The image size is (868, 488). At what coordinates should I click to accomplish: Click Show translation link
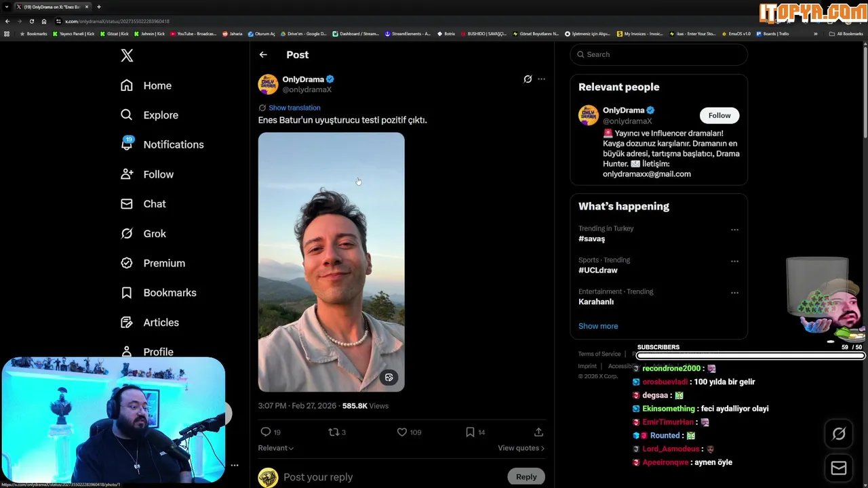pyautogui.click(x=294, y=108)
